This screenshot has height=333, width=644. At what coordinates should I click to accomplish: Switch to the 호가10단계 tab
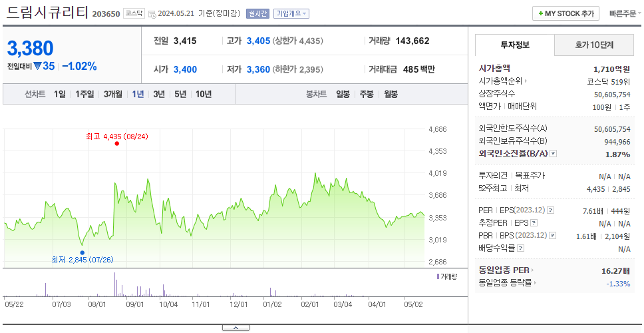point(594,45)
